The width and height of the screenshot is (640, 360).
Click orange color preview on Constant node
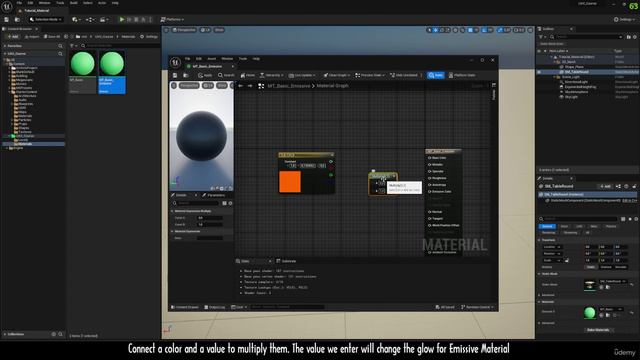[x=290, y=182]
